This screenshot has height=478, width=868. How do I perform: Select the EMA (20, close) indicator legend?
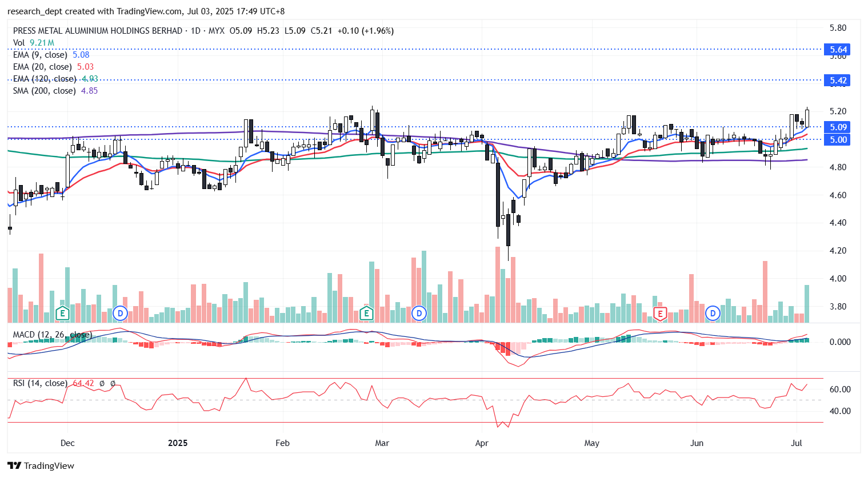click(x=53, y=67)
